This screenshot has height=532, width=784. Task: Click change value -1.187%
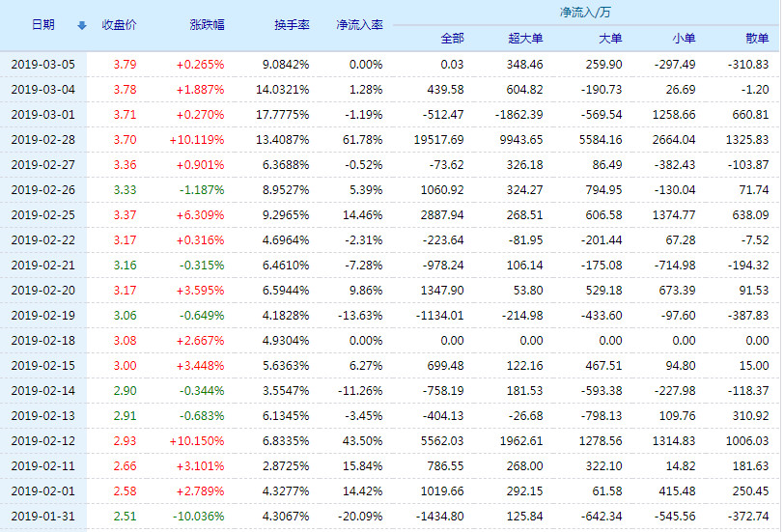click(202, 190)
